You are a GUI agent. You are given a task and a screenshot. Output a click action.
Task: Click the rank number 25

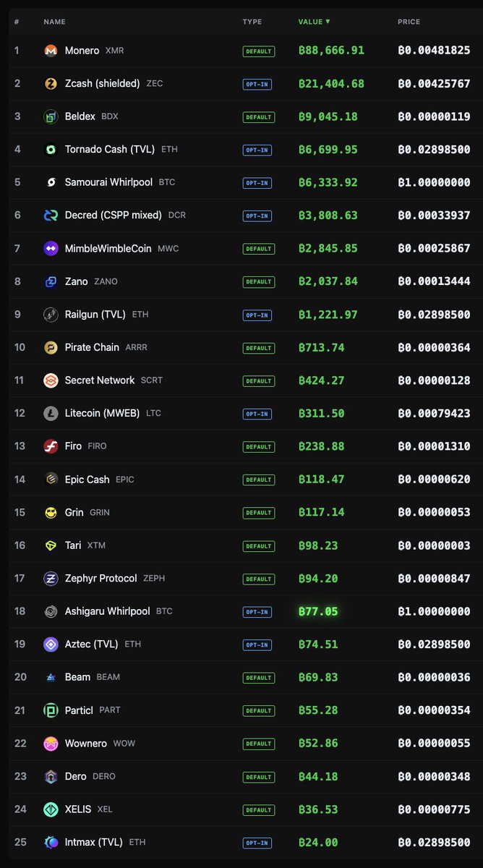click(20, 842)
